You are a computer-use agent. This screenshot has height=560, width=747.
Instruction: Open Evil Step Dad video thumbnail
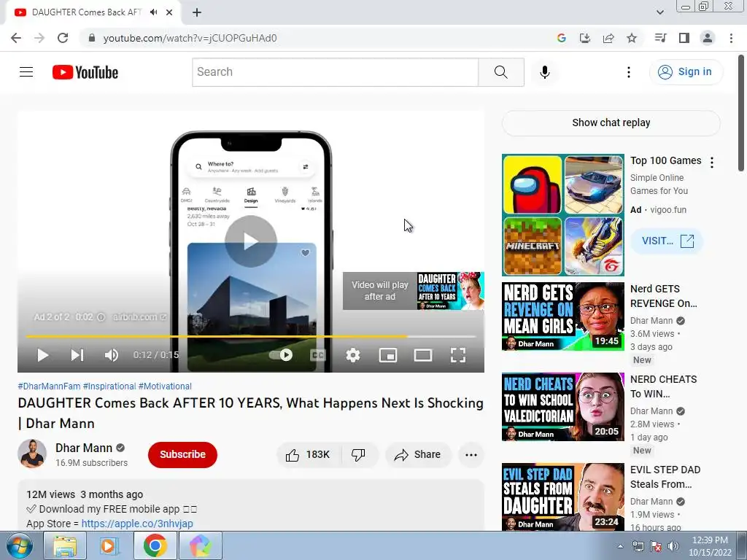click(x=562, y=497)
